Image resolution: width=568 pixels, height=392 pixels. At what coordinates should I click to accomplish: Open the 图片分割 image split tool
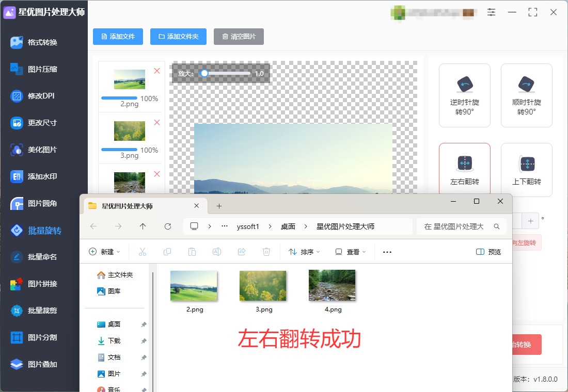[34, 337]
